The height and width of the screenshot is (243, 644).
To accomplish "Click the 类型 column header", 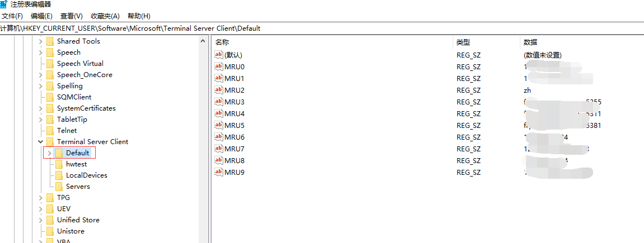I will pyautogui.click(x=463, y=42).
